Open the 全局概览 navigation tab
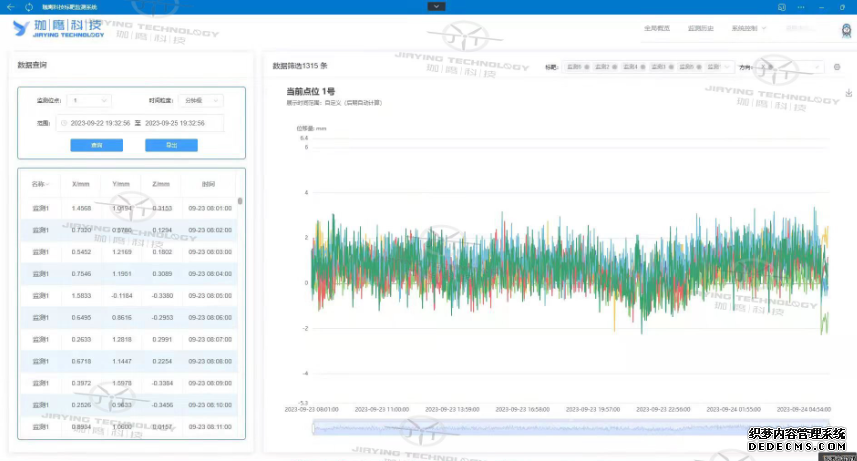The image size is (857, 461). tap(657, 28)
